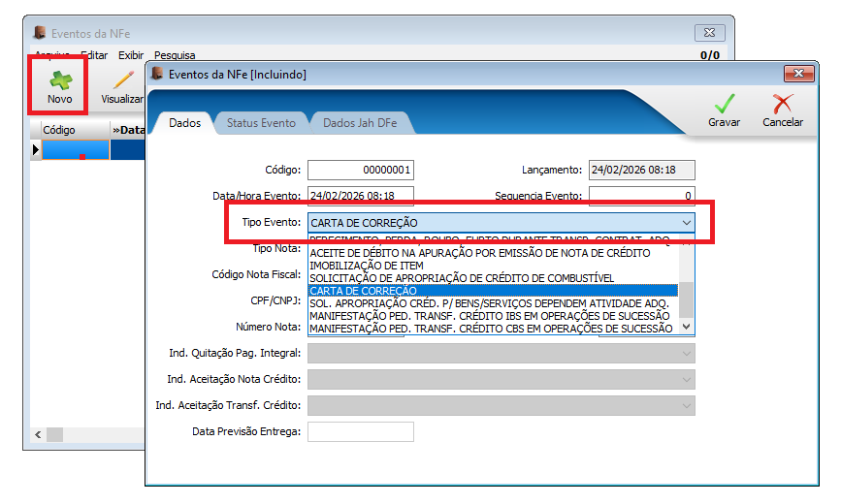Click the green checkmark Gravar icon

724,105
